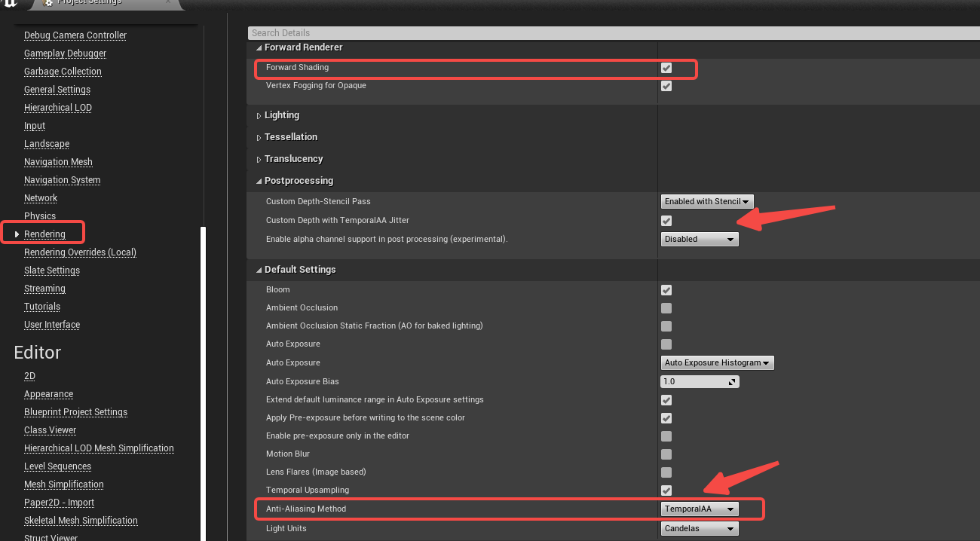This screenshot has width=980, height=541.
Task: Toggle Extend default luminance range checkbox
Action: click(x=666, y=400)
